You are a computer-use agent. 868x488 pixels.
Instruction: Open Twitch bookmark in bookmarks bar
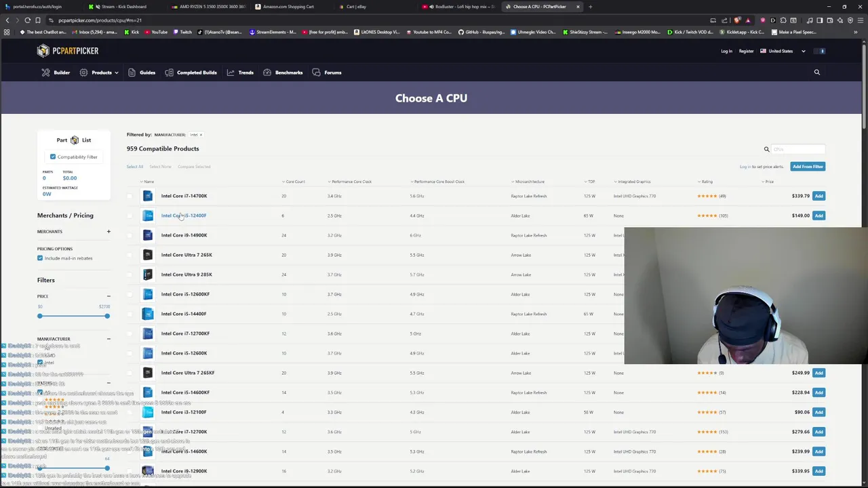click(182, 32)
